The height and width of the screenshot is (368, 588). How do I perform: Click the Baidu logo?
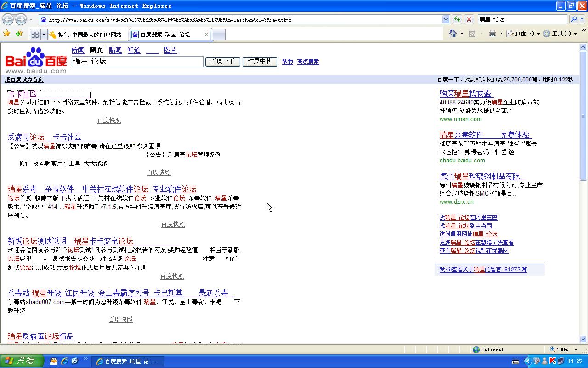(36, 60)
